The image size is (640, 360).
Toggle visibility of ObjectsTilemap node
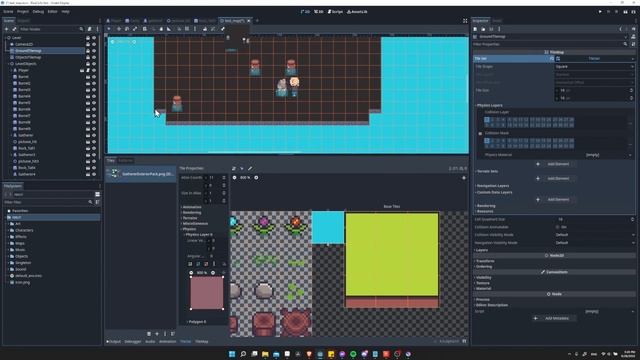click(x=94, y=57)
